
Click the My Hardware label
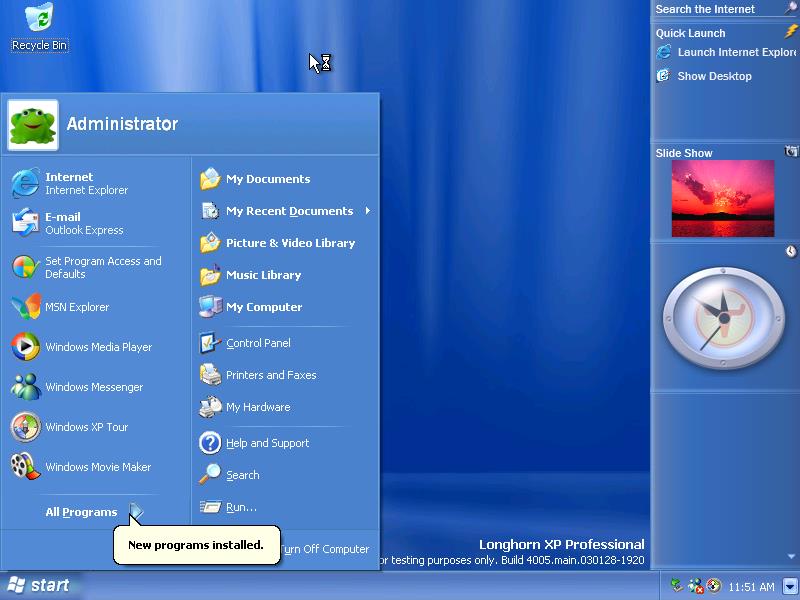click(258, 407)
